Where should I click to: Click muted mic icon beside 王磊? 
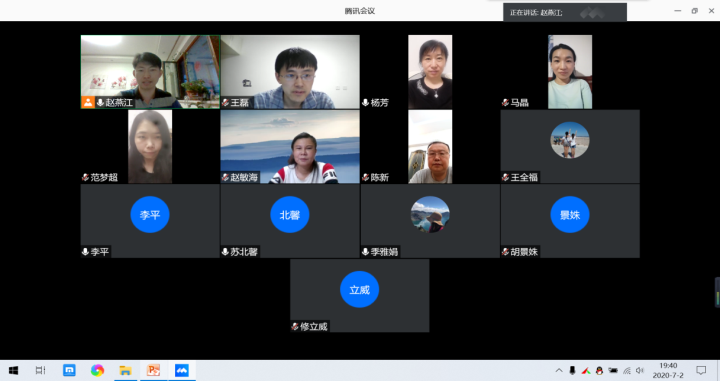[225, 103]
